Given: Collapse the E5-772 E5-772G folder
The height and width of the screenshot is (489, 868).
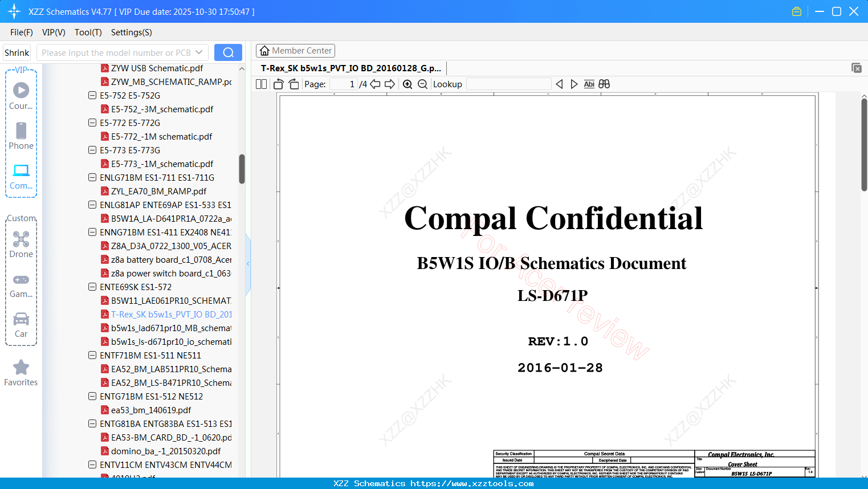Looking at the screenshot, I should [x=92, y=123].
